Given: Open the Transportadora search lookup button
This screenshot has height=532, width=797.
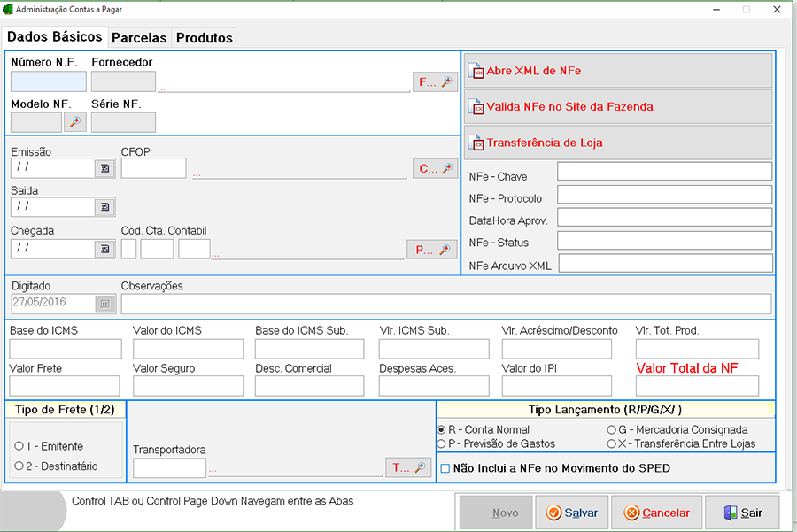Looking at the screenshot, I should pos(408,468).
